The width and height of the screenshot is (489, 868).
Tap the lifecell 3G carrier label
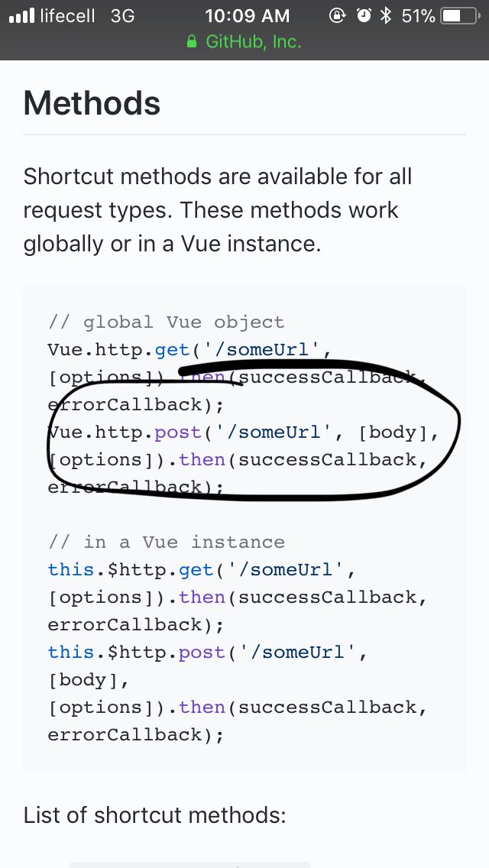coord(87,15)
